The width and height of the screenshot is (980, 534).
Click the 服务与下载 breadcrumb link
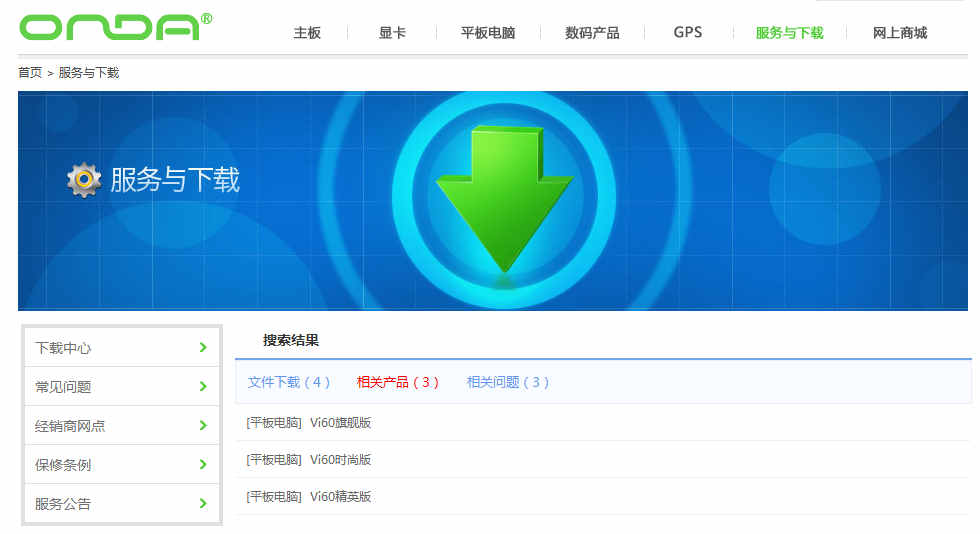pyautogui.click(x=89, y=73)
